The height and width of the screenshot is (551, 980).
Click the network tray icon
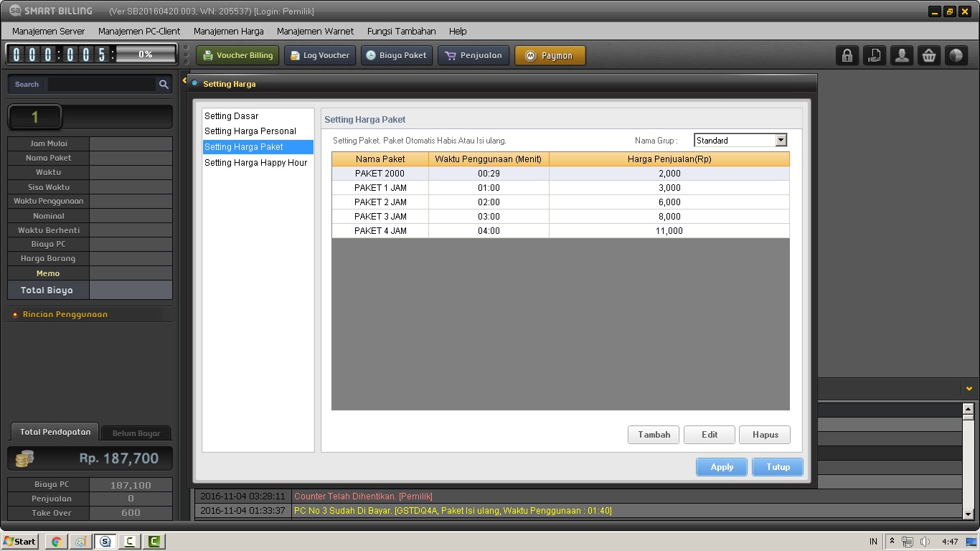[908, 542]
